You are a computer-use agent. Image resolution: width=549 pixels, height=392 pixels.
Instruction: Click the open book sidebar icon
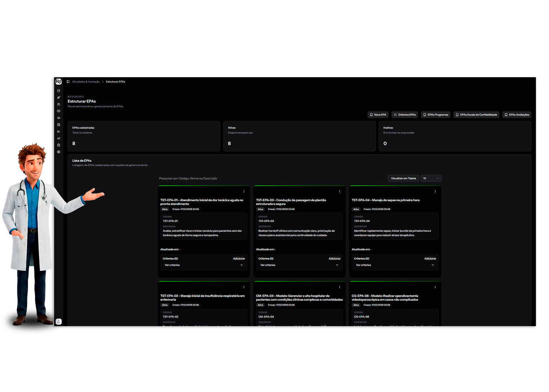(58, 111)
